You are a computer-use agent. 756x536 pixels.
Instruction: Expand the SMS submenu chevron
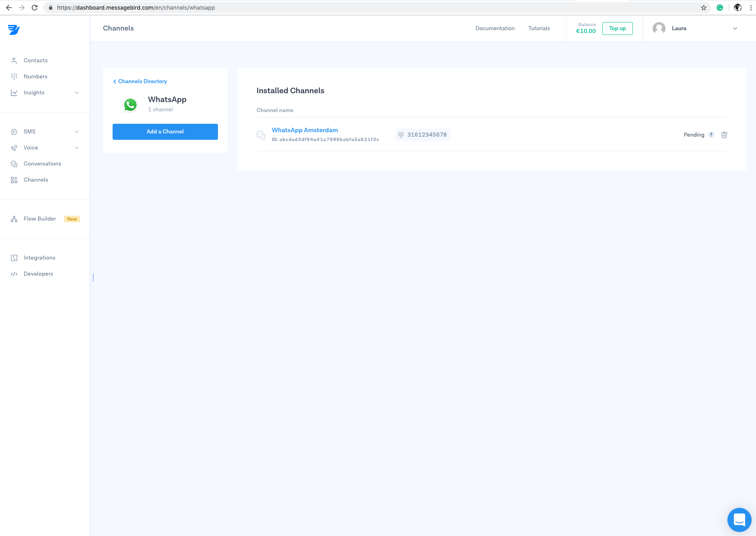77,132
